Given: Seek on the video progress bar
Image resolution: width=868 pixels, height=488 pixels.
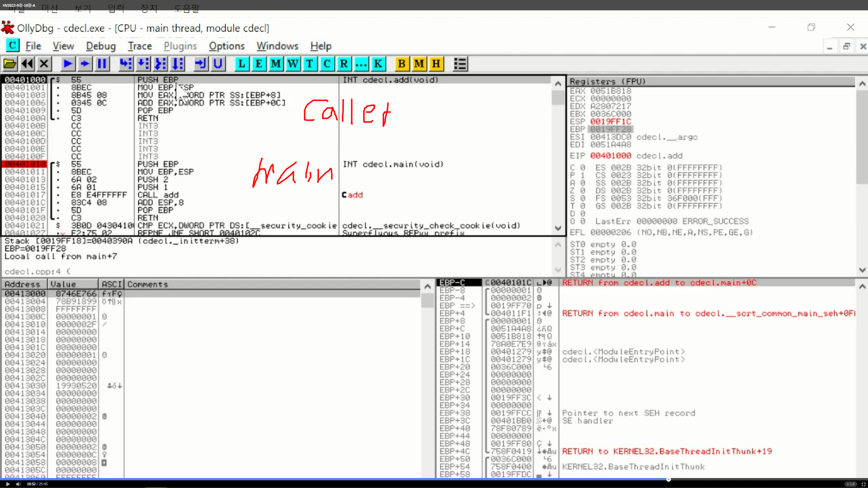Looking at the screenshot, I should [434, 479].
